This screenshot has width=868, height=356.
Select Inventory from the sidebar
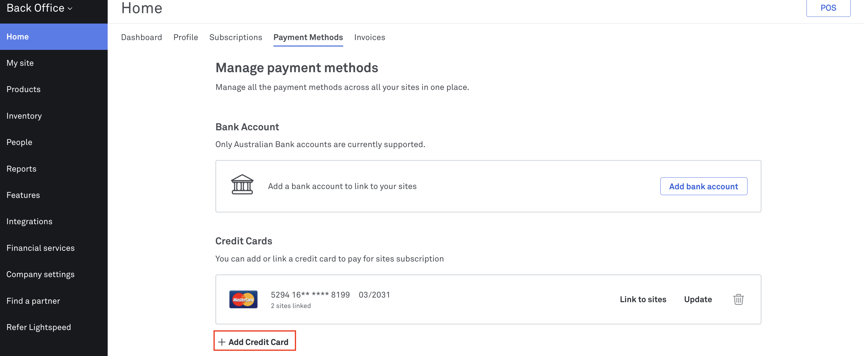(24, 116)
